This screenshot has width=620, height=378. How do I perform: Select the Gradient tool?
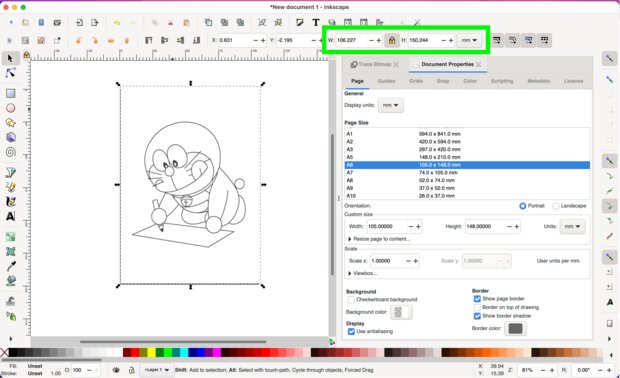(10, 237)
